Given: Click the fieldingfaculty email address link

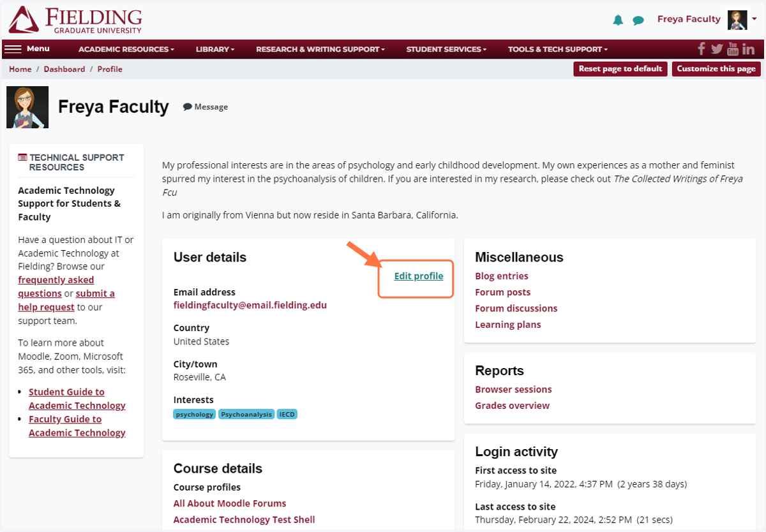Looking at the screenshot, I should click(250, 305).
